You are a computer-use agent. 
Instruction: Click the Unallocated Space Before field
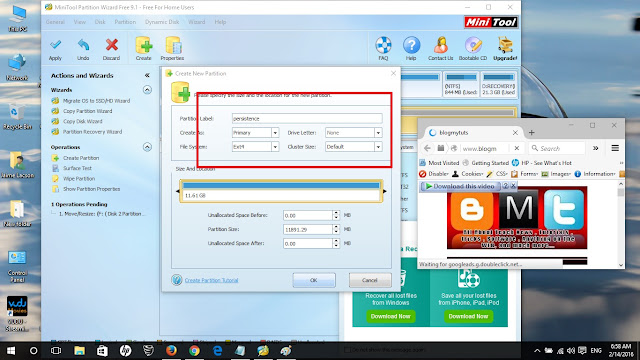[x=308, y=215]
